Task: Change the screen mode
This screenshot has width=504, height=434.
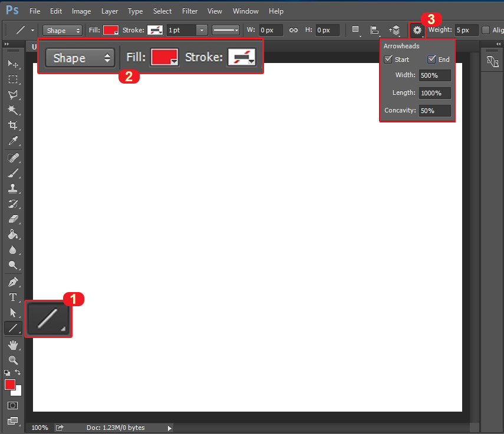Action: (x=13, y=421)
